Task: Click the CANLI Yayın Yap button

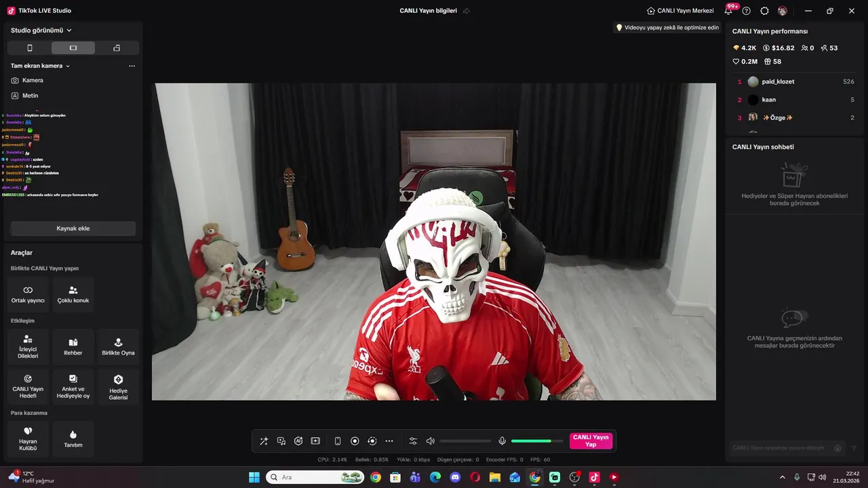Action: 591,441
